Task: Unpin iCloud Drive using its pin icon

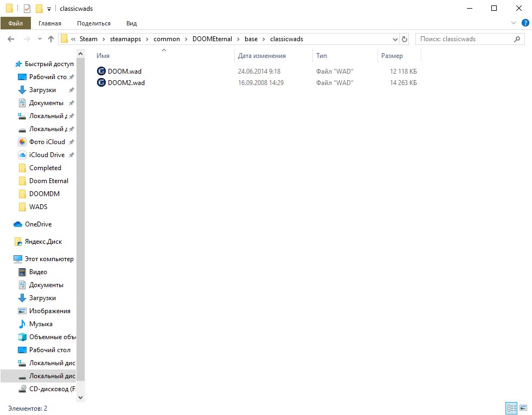Action: (x=71, y=155)
